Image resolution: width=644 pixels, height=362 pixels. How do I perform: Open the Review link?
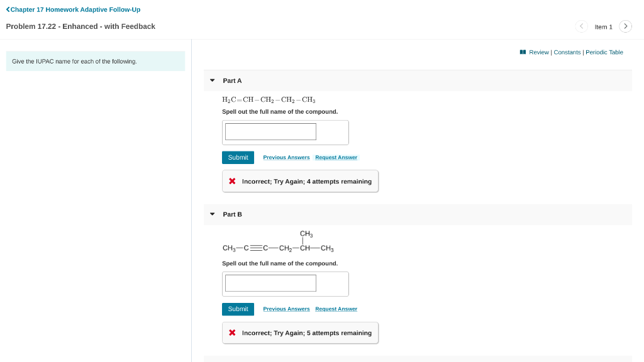coord(539,52)
